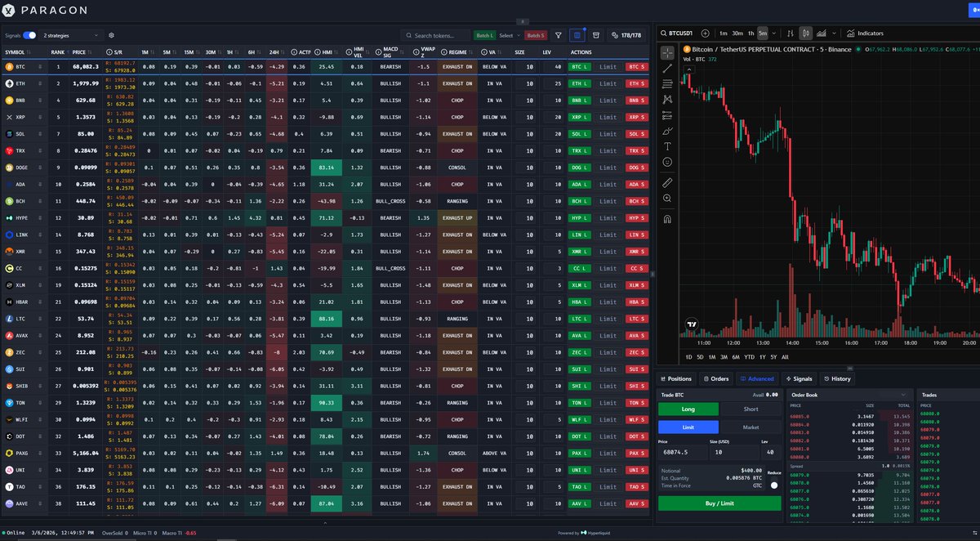Select the ruler measure tool

667,182
